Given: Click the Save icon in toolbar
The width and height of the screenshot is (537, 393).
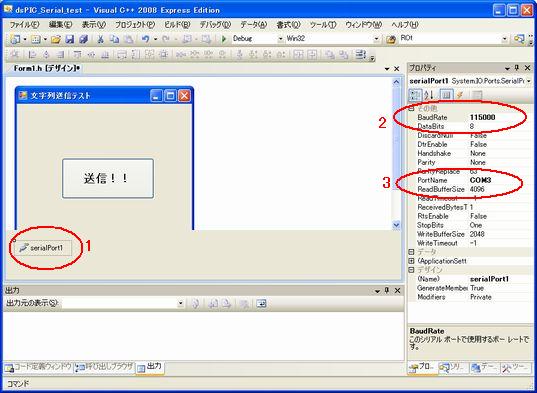Looking at the screenshot, I should point(70,39).
